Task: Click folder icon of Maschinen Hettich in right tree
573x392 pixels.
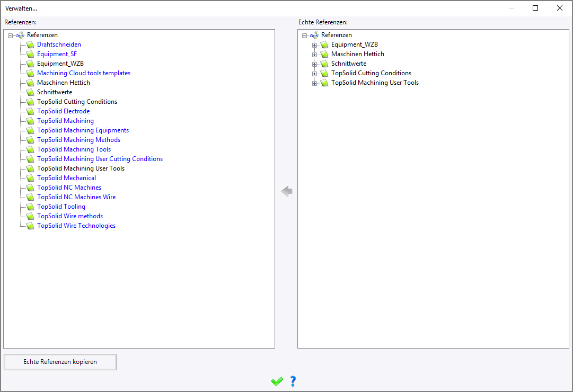Action: point(324,54)
